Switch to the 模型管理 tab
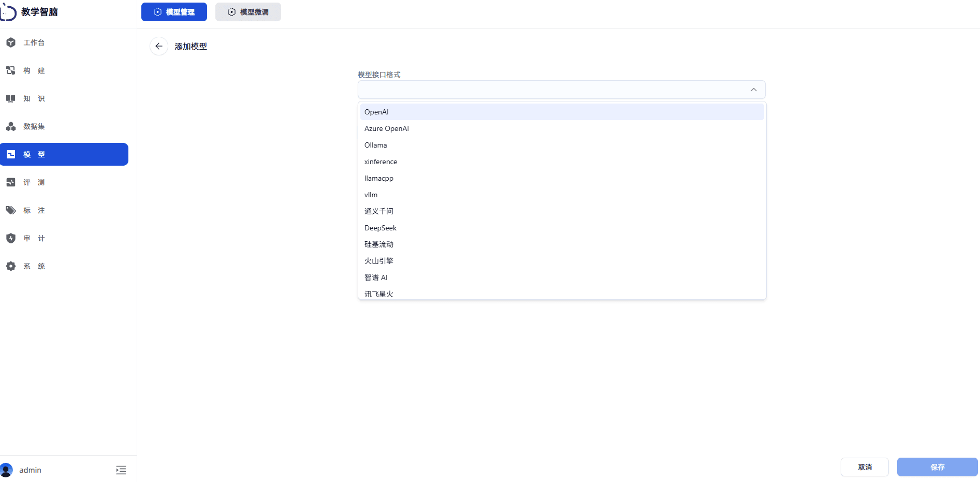Image resolution: width=980 pixels, height=482 pixels. coord(174,12)
